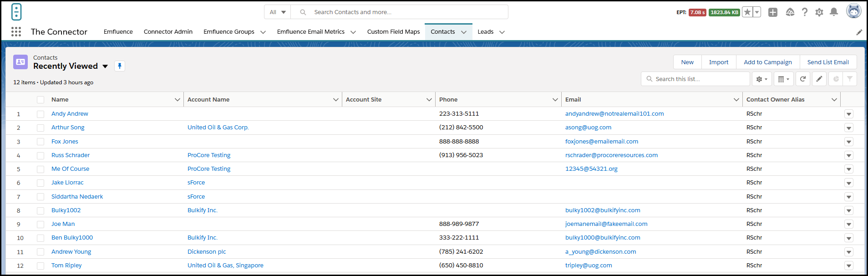Open the search scope All dropdown
The width and height of the screenshot is (868, 276).
(x=278, y=12)
